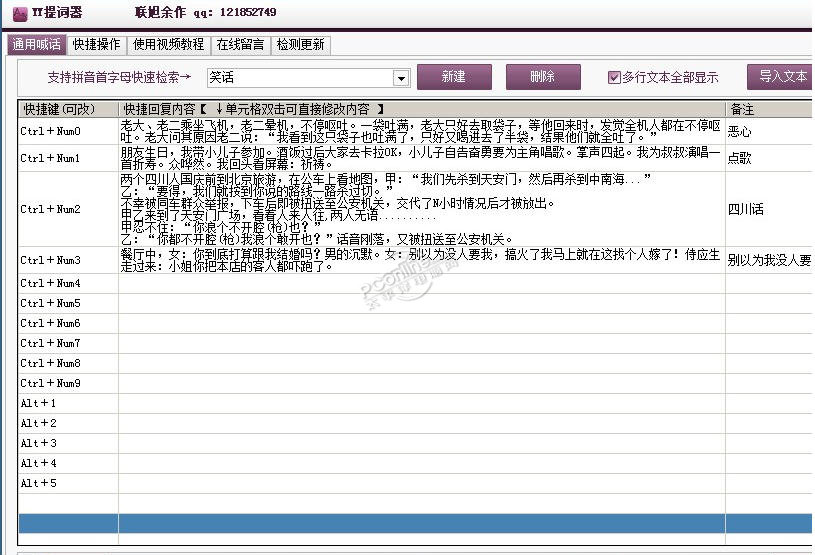Click the empty content cell for Ctrl+Num4
The height and width of the screenshot is (555, 815).
[x=422, y=283]
